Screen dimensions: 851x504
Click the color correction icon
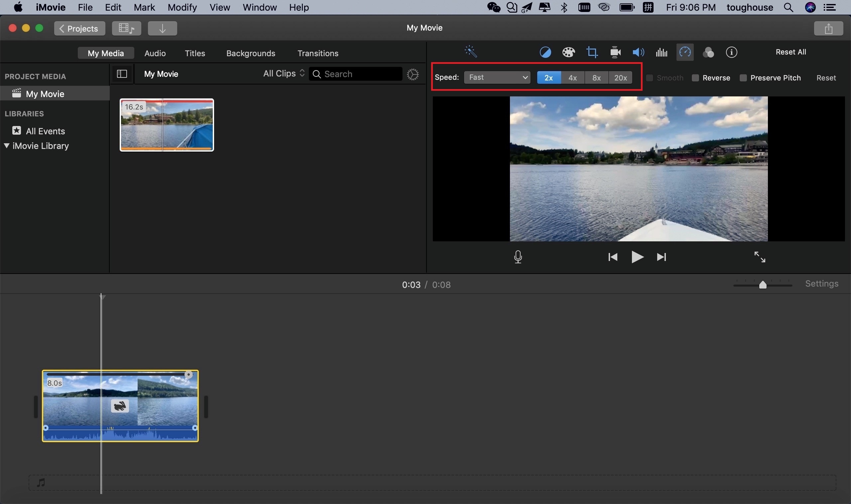point(568,52)
